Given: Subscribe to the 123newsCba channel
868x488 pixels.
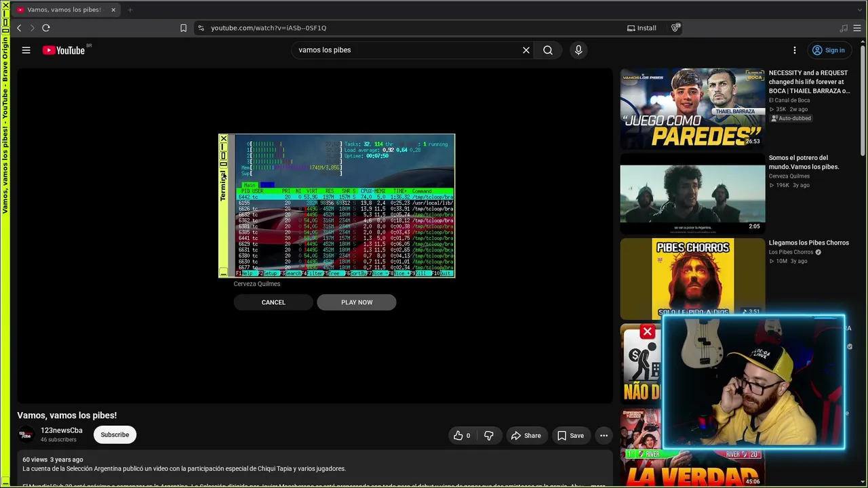Looking at the screenshot, I should pos(115,434).
